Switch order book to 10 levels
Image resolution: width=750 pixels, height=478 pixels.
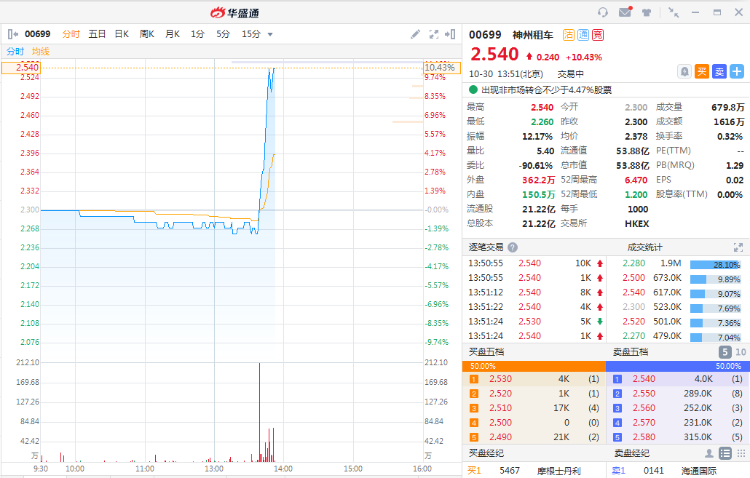(x=740, y=352)
